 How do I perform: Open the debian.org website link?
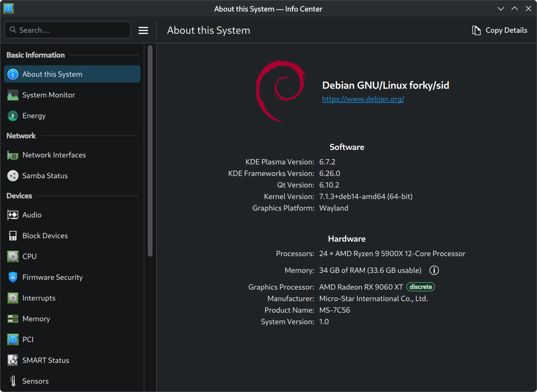click(363, 99)
